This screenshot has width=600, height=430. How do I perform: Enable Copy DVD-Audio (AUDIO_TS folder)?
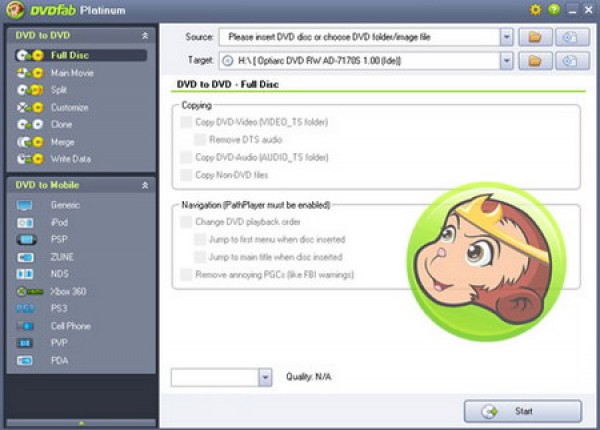click(186, 157)
